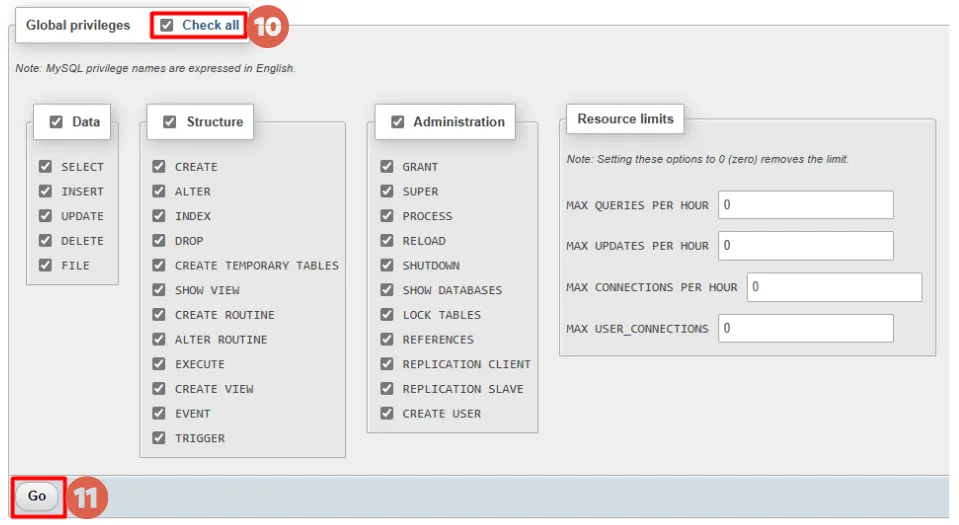Screen dimensions: 959x525
Task: Uncheck the SELECT privilege
Action: point(45,166)
